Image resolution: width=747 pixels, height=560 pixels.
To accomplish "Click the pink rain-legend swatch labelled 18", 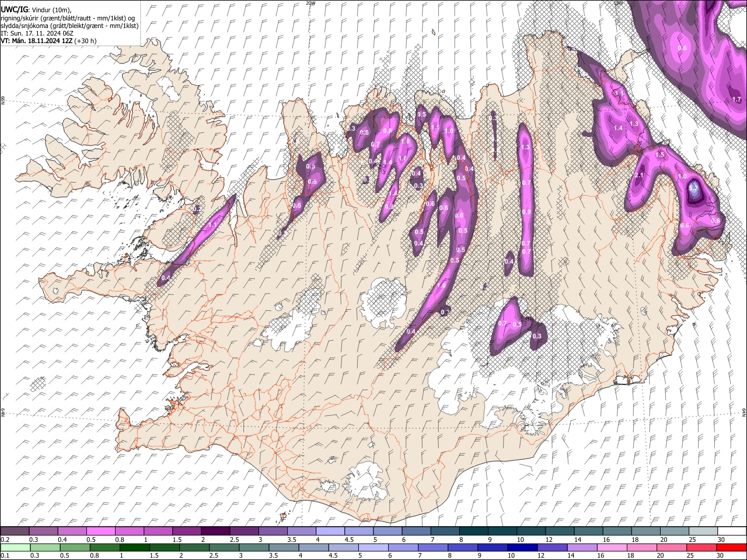I will click(641, 547).
